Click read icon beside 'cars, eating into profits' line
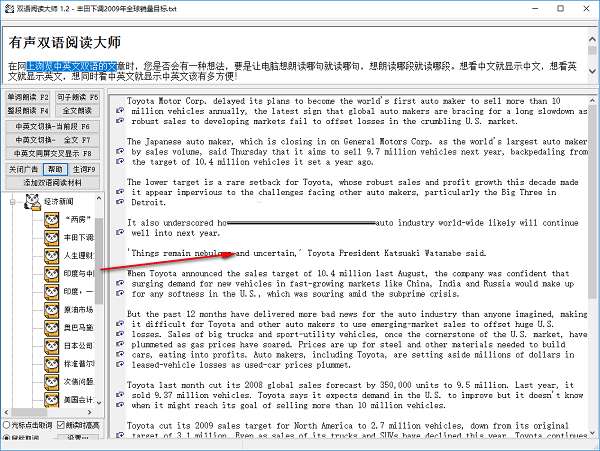Viewport: 600px width, 451px height. click(120, 354)
